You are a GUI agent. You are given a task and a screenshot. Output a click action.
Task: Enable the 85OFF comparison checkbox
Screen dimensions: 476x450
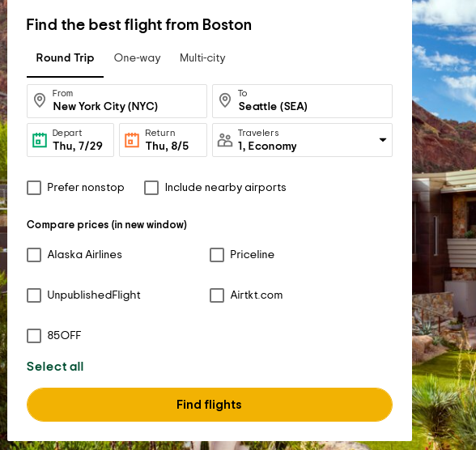pyautogui.click(x=34, y=336)
